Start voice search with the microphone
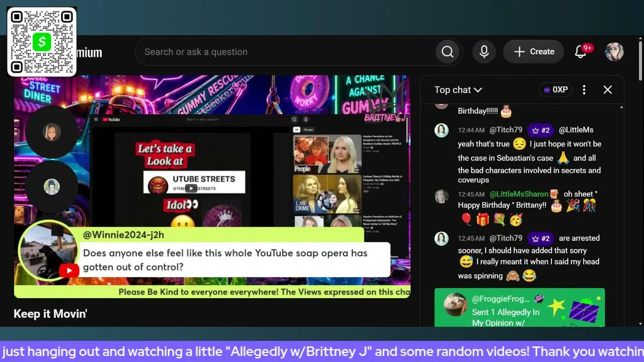Image resolution: width=644 pixels, height=362 pixels. pyautogui.click(x=484, y=52)
